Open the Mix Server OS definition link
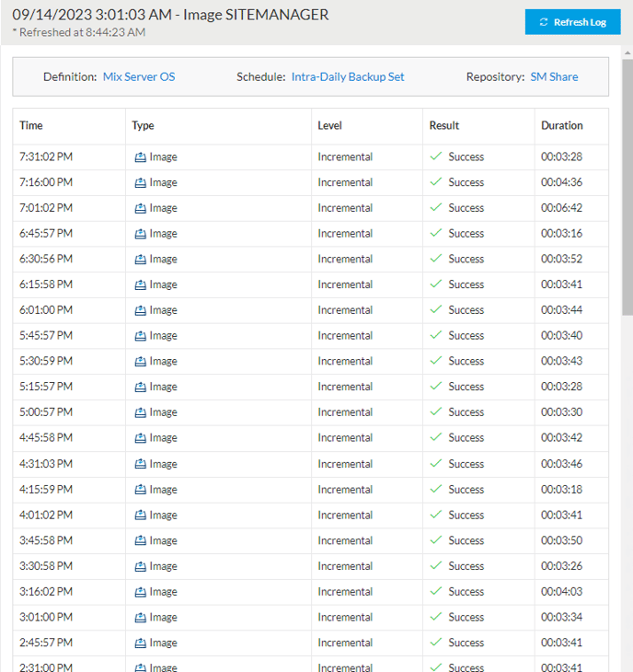Image resolution: width=633 pixels, height=672 pixels. tap(139, 76)
